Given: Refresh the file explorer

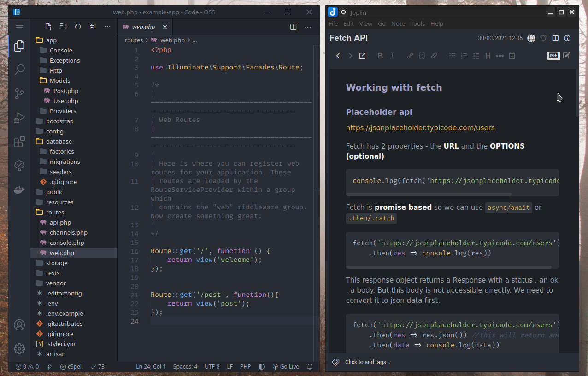Looking at the screenshot, I should (x=78, y=27).
